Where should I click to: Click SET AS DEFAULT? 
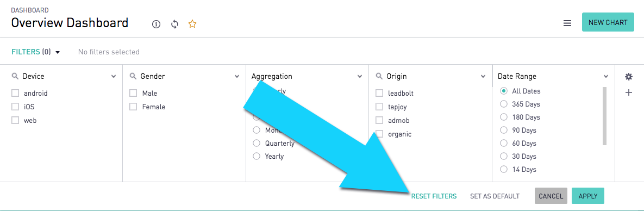click(x=495, y=196)
